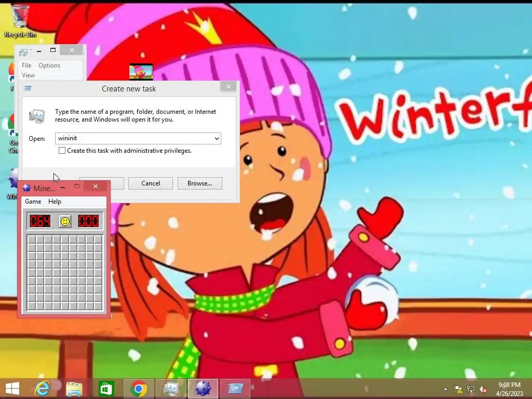Click Cancel in Create new task dialog
This screenshot has width=532, height=399.
coord(150,183)
